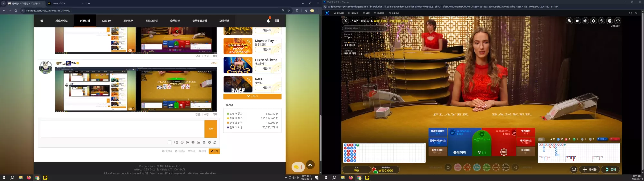Expand the 더보기 more games bar
This screenshot has width=644, height=181.
[252, 96]
